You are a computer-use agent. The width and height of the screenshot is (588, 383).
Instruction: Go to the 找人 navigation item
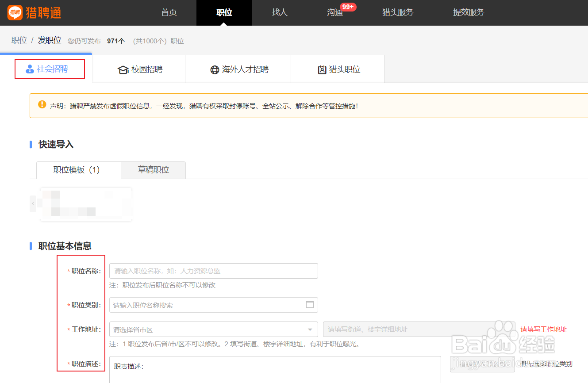[280, 12]
